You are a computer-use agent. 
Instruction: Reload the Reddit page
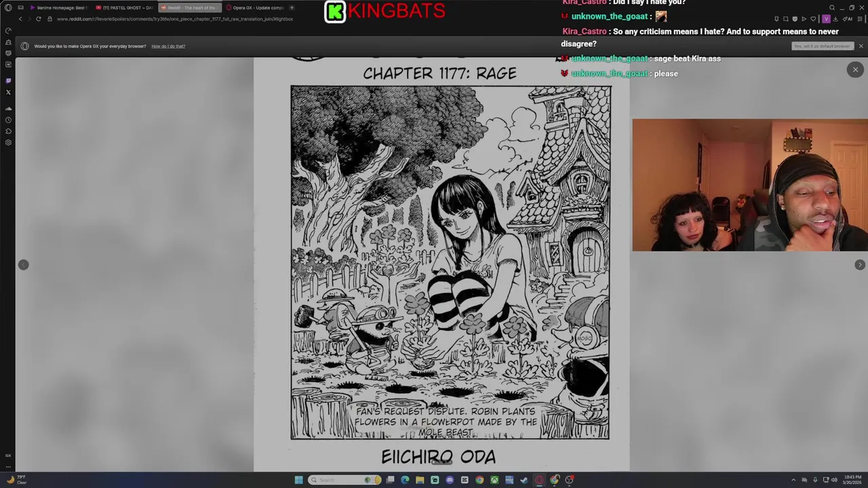click(39, 19)
